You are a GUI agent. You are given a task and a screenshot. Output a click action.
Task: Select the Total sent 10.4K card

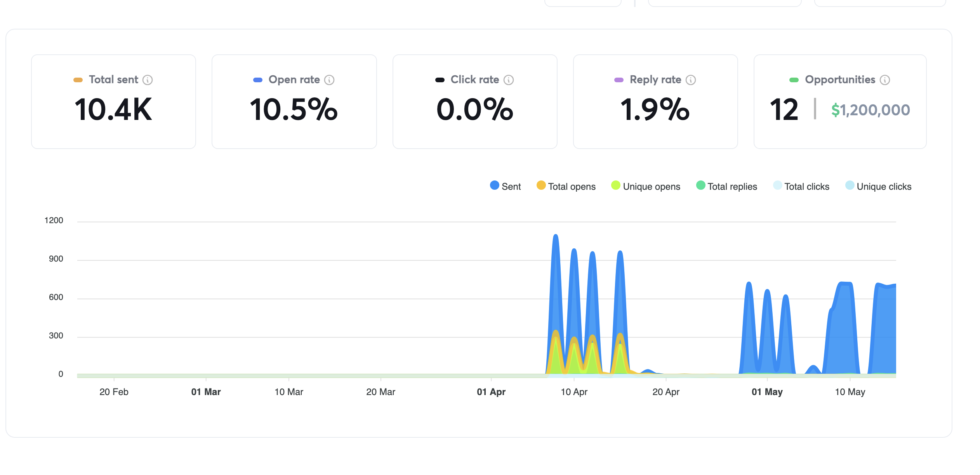pos(113,102)
